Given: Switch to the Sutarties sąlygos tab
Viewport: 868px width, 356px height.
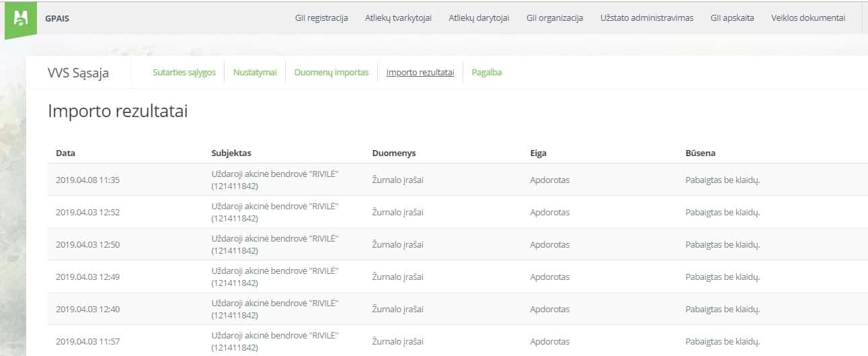Looking at the screenshot, I should (184, 73).
